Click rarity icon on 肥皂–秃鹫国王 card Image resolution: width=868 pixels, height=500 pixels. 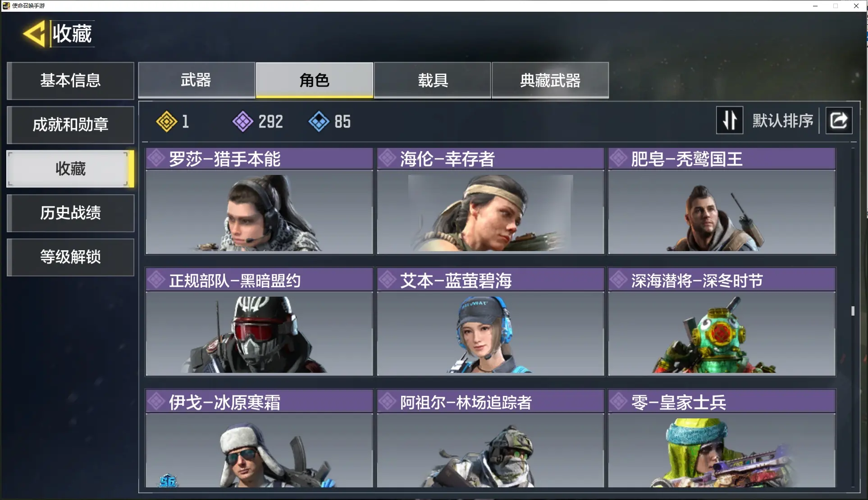618,158
